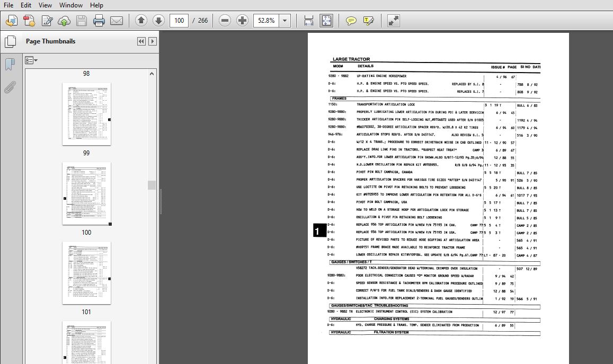
Task: Click the OSCILLATION & PIVOT PIN RETAINING BOLT row
Action: 434,217
